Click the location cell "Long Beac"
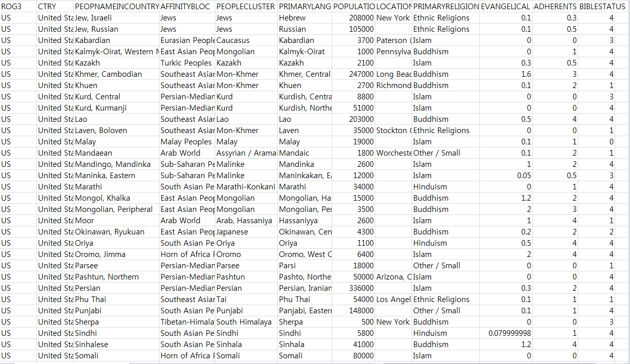Viewport: 630px width, 364px height. (394, 74)
